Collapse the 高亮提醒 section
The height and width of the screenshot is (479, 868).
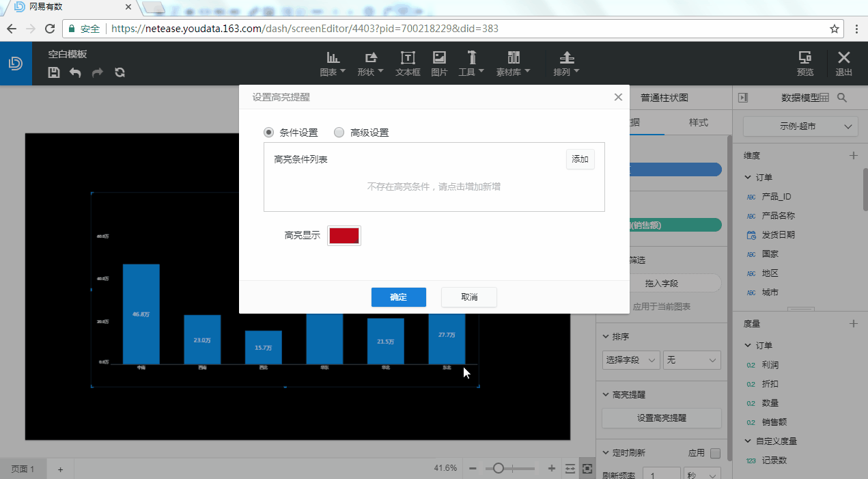click(606, 394)
